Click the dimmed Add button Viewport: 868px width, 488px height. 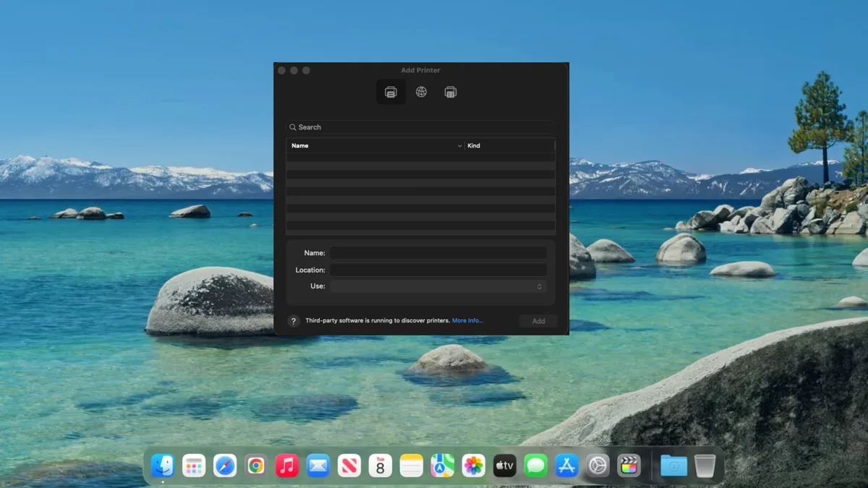538,321
